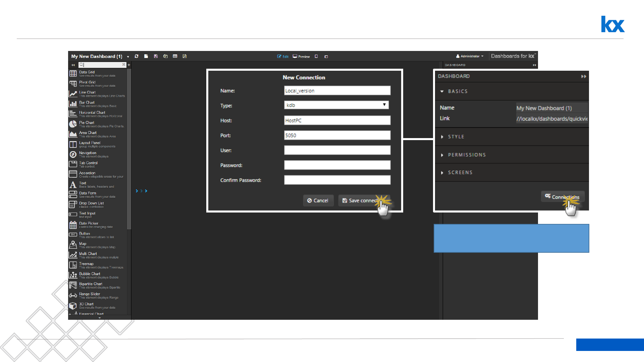Switch to Edit mode
Viewport: 644px width, 362px height.
[283, 56]
